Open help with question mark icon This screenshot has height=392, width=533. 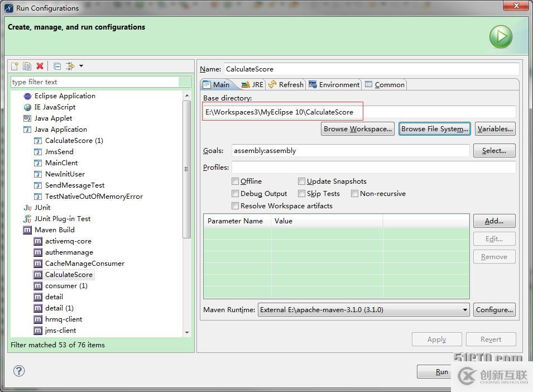tap(19, 371)
